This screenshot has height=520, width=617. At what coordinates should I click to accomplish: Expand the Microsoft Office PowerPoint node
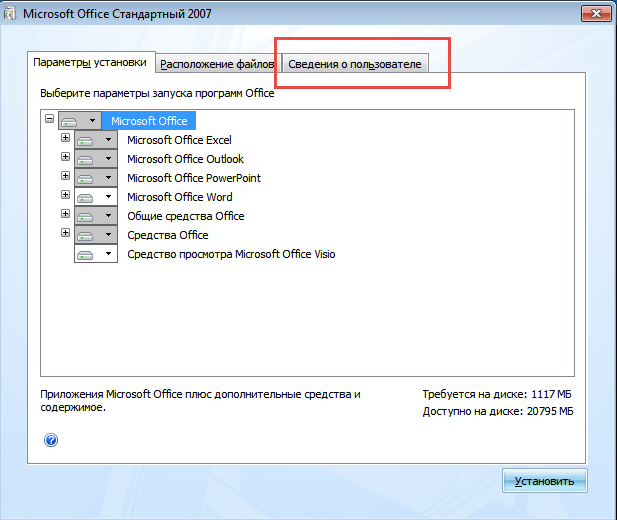point(66,177)
